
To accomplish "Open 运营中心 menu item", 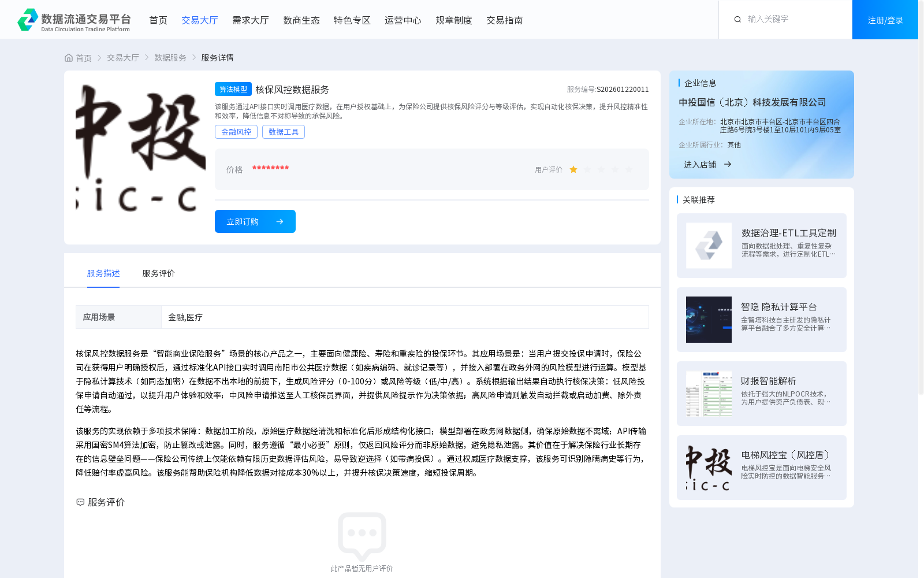I will click(x=403, y=20).
